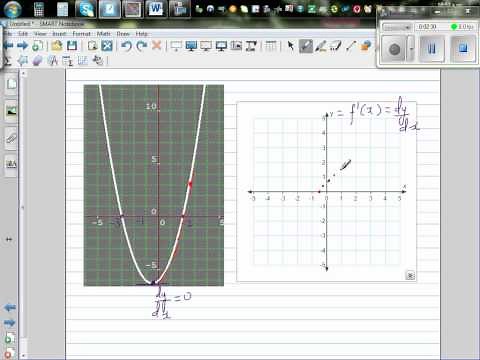The height and width of the screenshot is (360, 480).
Task: Select the Creative Pens tool
Action: click(x=321, y=46)
